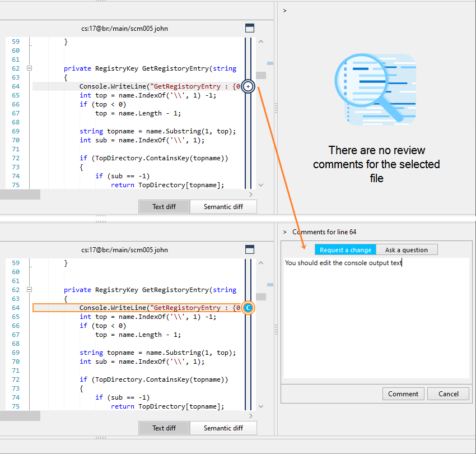Select Semantic diff tab in upper pane
476x454 pixels.
click(223, 207)
